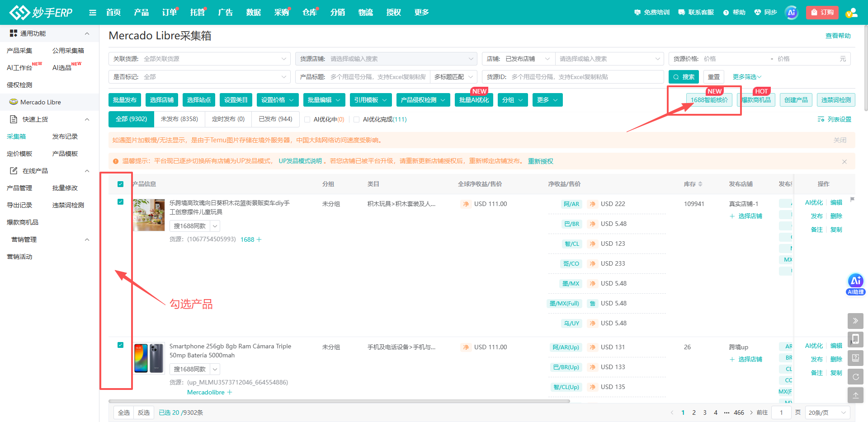Uncheck the 乐跨境高玫瑰向日葵积木 product row checkbox
Viewport: 868px width, 422px height.
[x=120, y=202]
